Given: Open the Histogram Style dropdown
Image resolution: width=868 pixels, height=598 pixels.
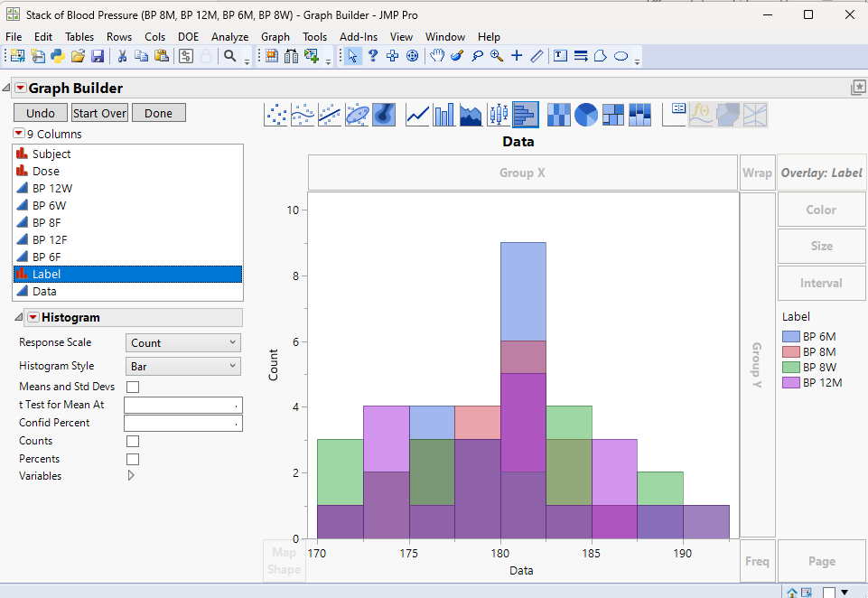Looking at the screenshot, I should coord(183,367).
